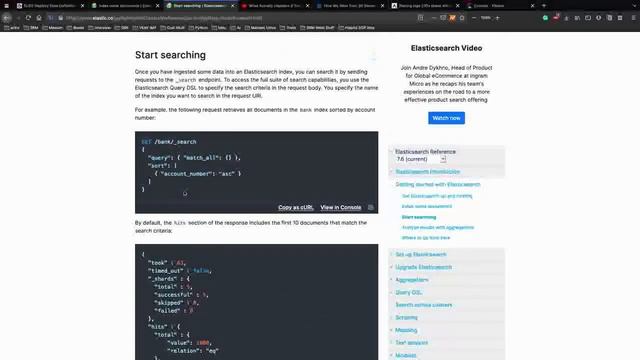Reload the current page
The height and width of the screenshot is (360, 640).
click(x=28, y=18)
